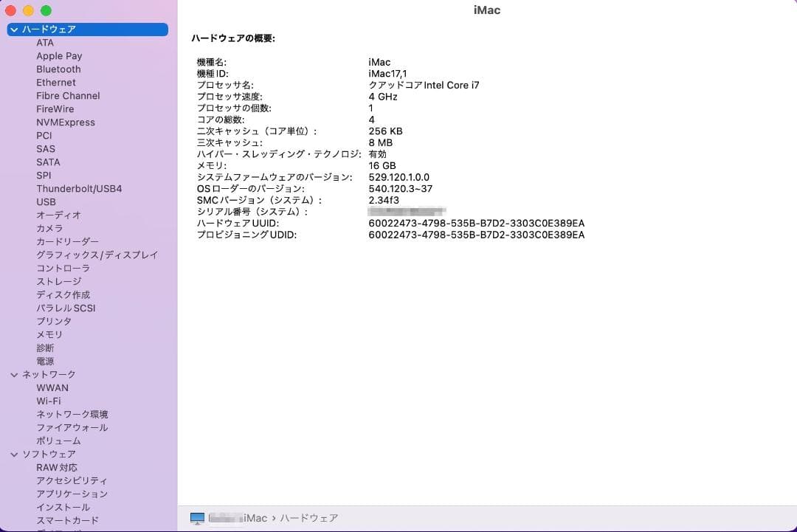The image size is (797, 532).
Task: Open the Apple Pay sidebar item
Action: point(59,56)
